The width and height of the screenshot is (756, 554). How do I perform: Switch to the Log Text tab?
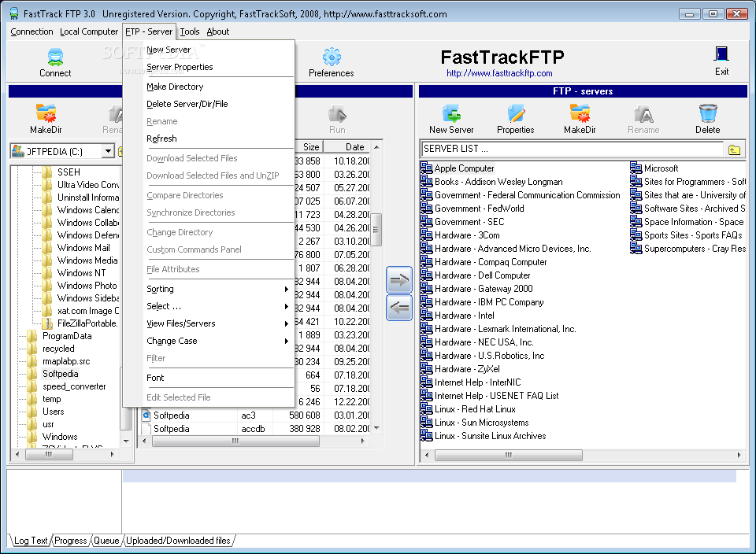click(x=31, y=541)
